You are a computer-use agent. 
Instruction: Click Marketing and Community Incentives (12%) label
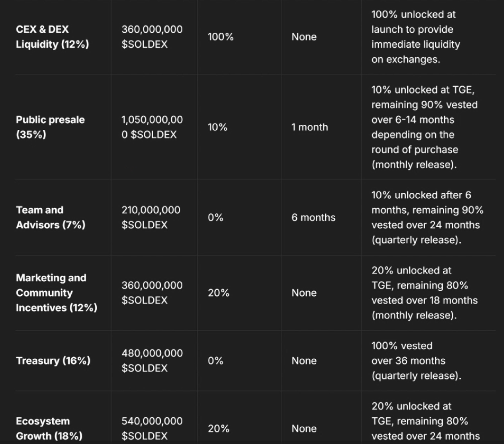pyautogui.click(x=56, y=293)
